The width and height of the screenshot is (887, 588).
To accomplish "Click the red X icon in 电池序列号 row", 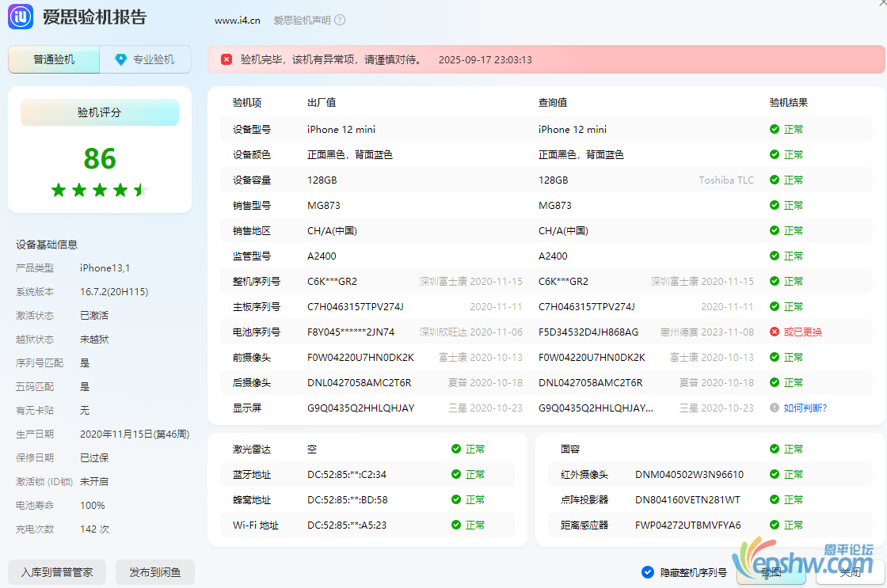I will coord(775,332).
